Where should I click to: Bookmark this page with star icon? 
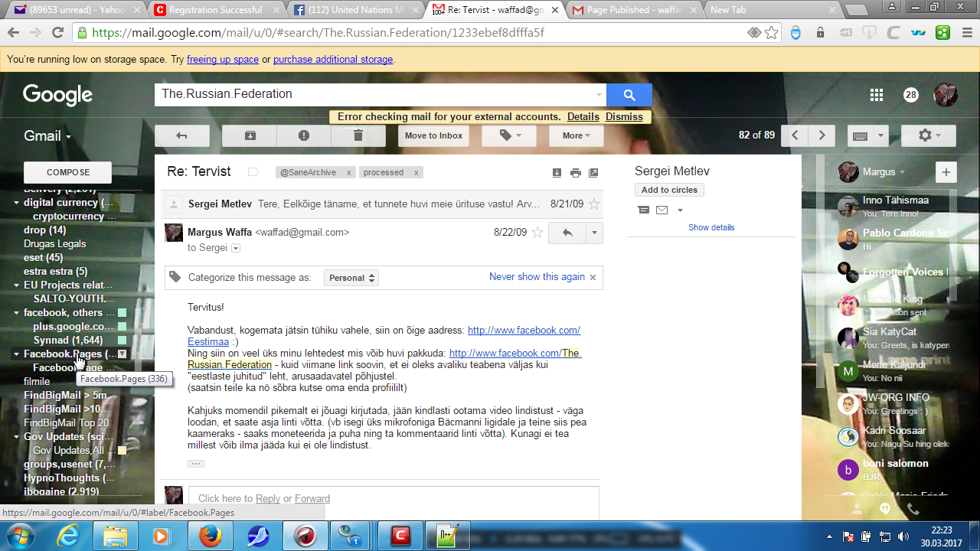[771, 33]
